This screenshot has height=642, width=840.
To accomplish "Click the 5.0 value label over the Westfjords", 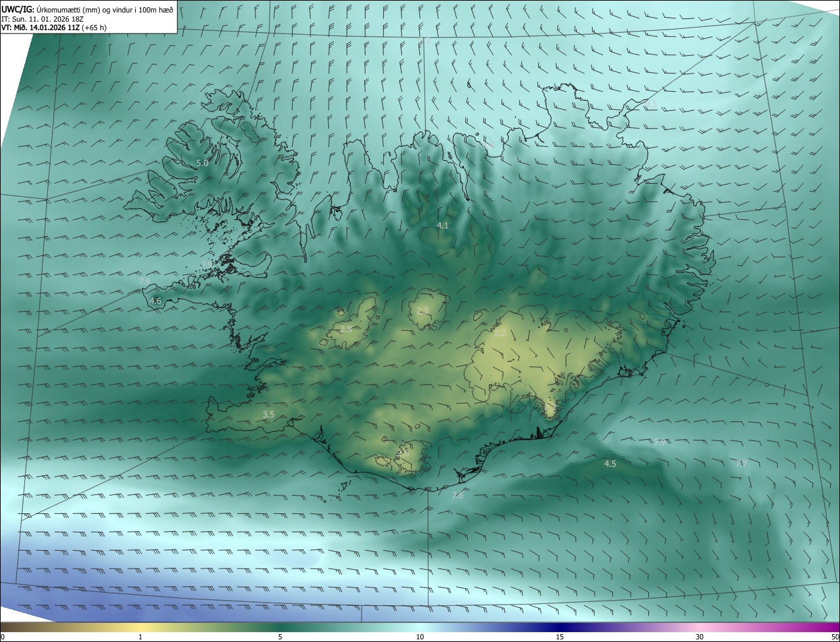I will point(202,163).
